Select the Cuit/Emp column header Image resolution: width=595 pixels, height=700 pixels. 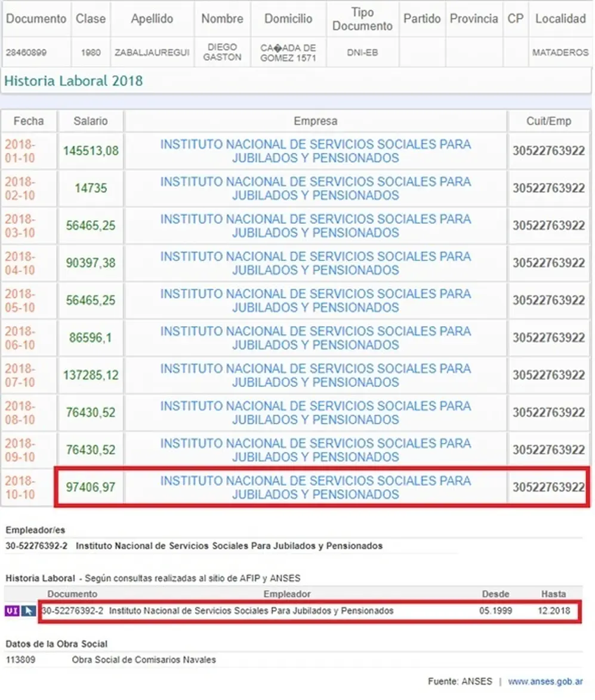pos(548,121)
